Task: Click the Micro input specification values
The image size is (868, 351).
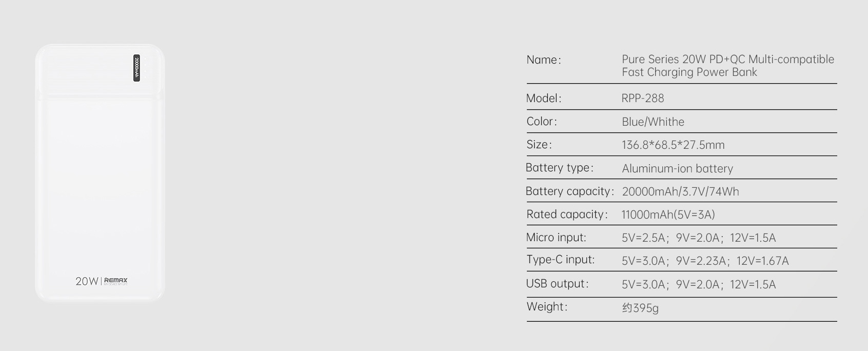Action: pos(699,238)
